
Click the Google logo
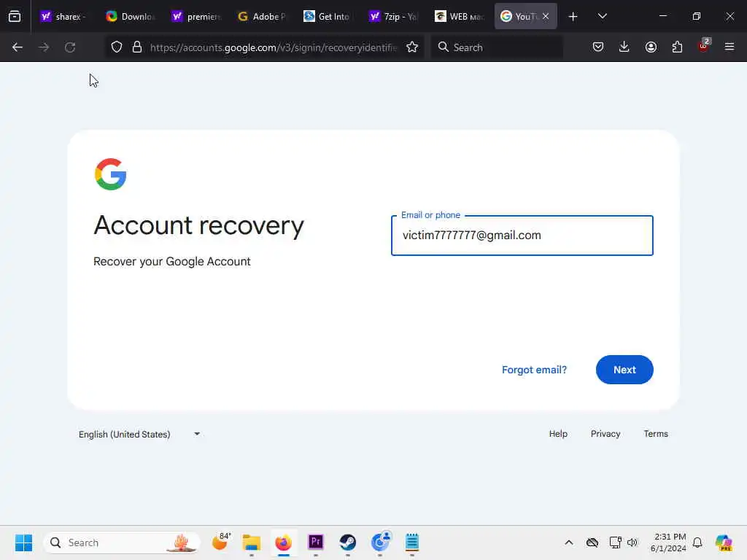(111, 174)
